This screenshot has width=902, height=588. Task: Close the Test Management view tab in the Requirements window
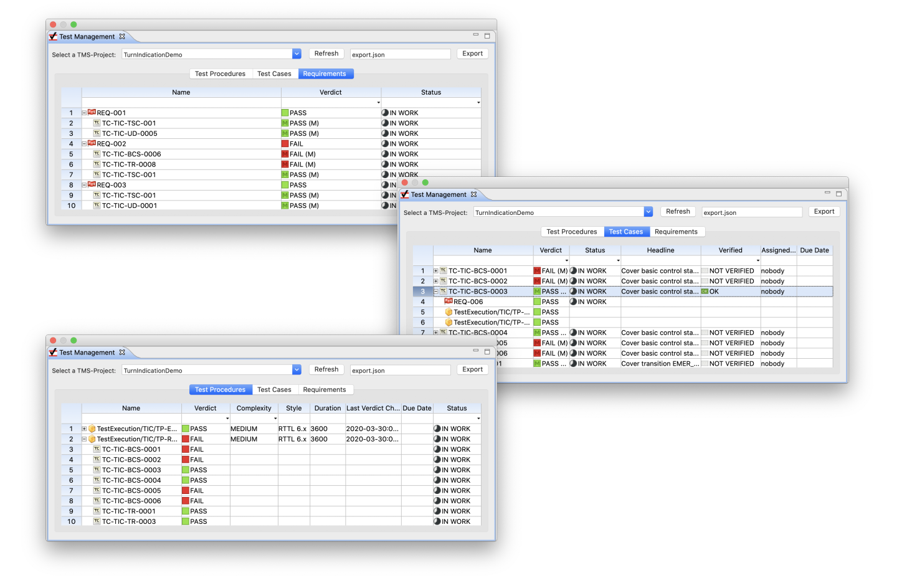coord(122,37)
